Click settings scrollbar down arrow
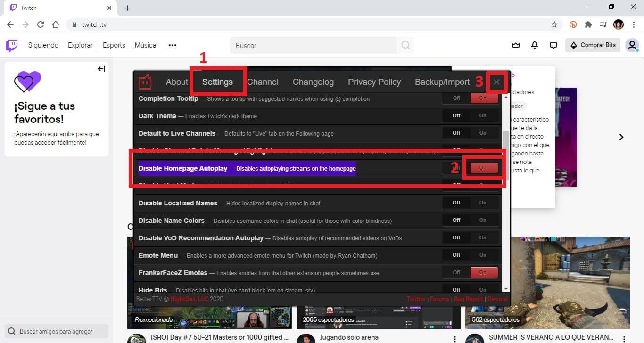This screenshot has height=343, width=644. tap(506, 288)
